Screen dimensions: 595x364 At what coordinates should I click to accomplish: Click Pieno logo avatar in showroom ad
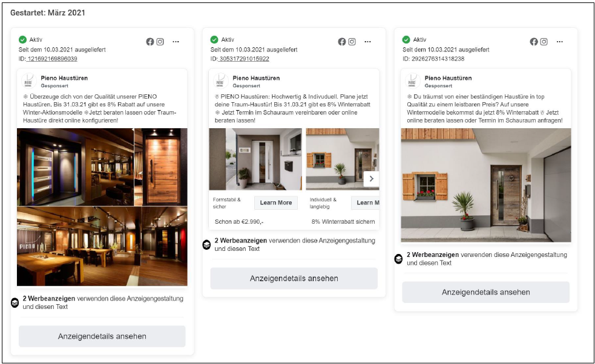(29, 81)
